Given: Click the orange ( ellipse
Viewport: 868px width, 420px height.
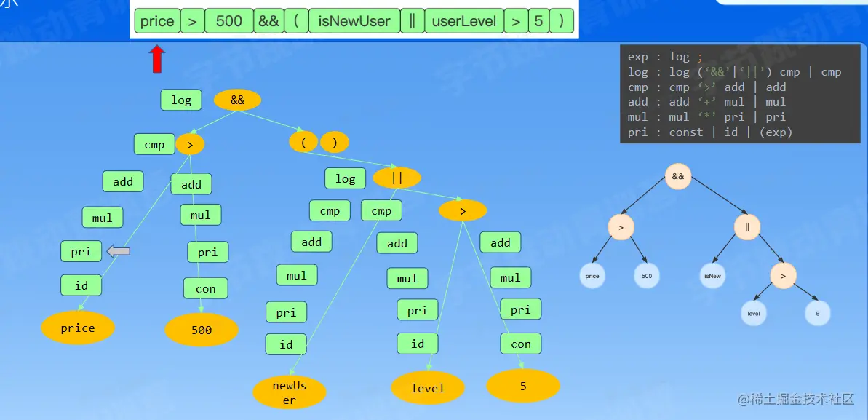Looking at the screenshot, I should click(303, 143).
